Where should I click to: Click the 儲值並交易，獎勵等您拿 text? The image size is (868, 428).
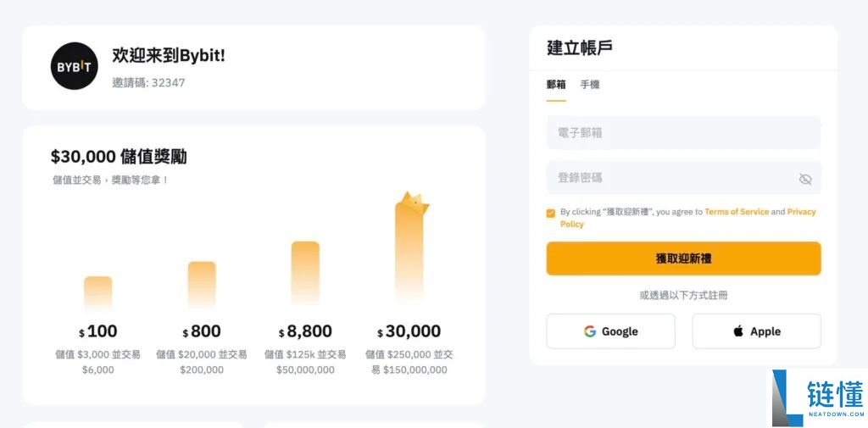[110, 180]
